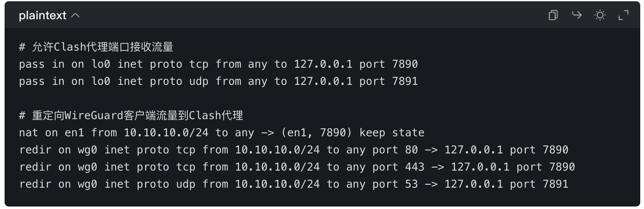
Task: Copy the code block contents
Action: [x=553, y=15]
